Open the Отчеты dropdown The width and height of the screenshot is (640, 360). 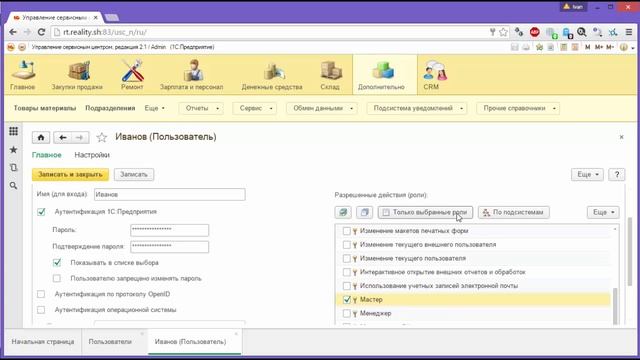coord(201,108)
